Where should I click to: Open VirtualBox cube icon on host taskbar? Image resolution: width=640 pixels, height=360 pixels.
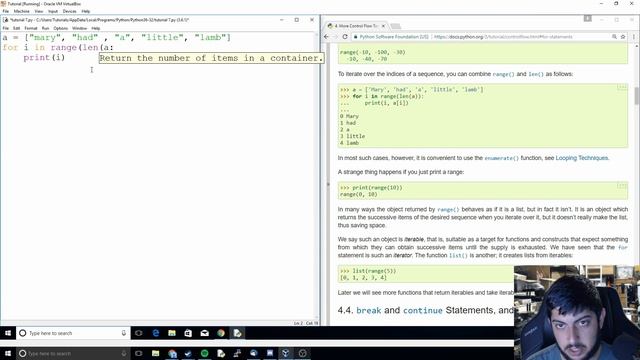[x=286, y=353]
